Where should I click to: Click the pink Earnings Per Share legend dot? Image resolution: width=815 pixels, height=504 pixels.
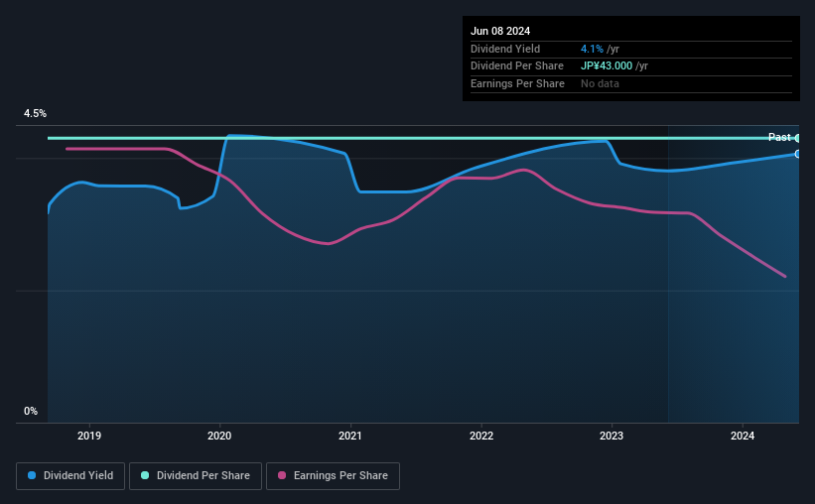(282, 475)
